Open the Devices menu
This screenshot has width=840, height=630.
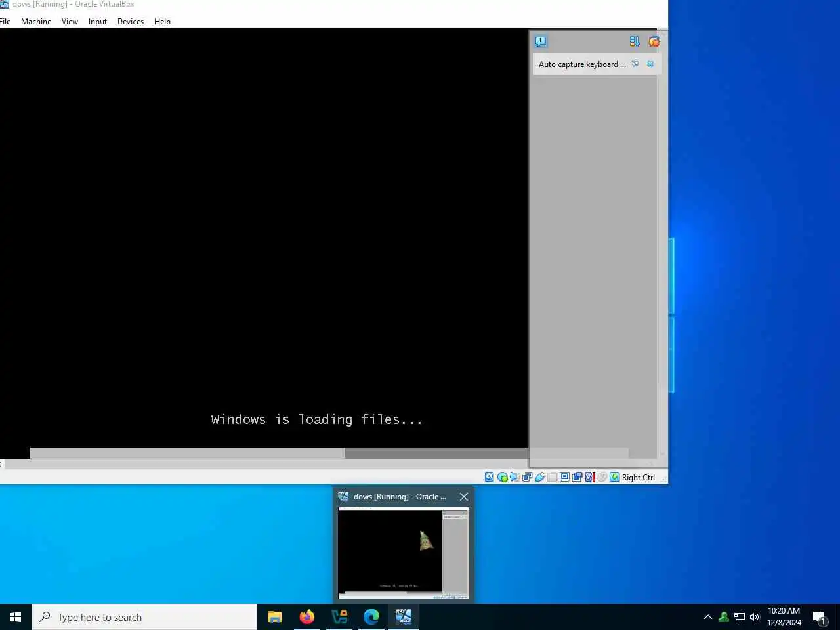coord(131,22)
